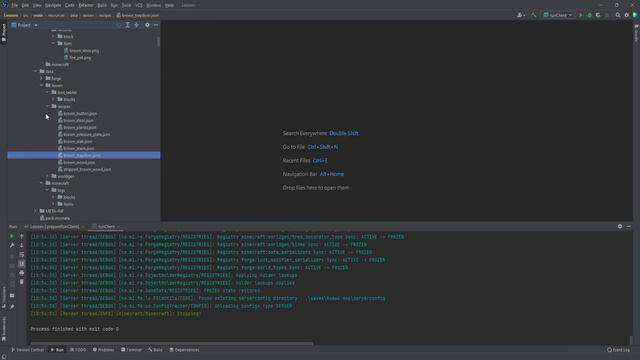Collapse the recipes folder
Image resolution: width=640 pixels, height=360 pixels.
coord(47,106)
